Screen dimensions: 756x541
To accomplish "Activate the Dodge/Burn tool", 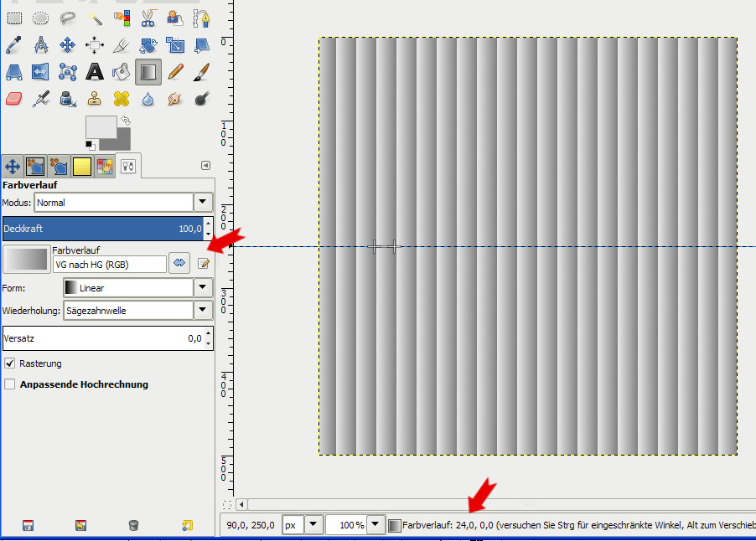I will tap(201, 100).
